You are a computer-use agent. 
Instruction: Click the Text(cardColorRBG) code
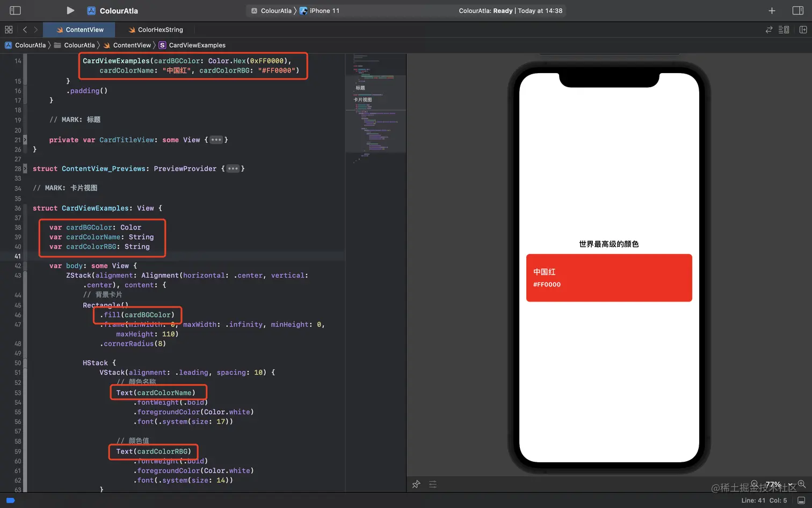[x=154, y=452]
